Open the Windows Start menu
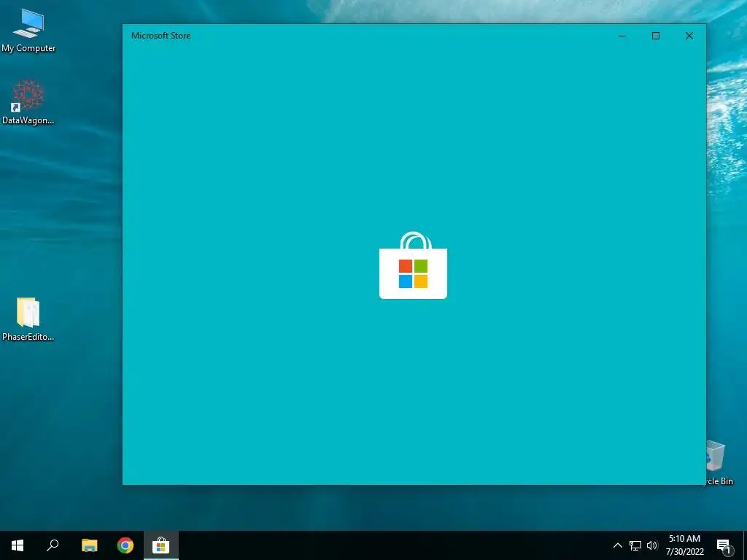This screenshot has width=747, height=560. [18, 545]
